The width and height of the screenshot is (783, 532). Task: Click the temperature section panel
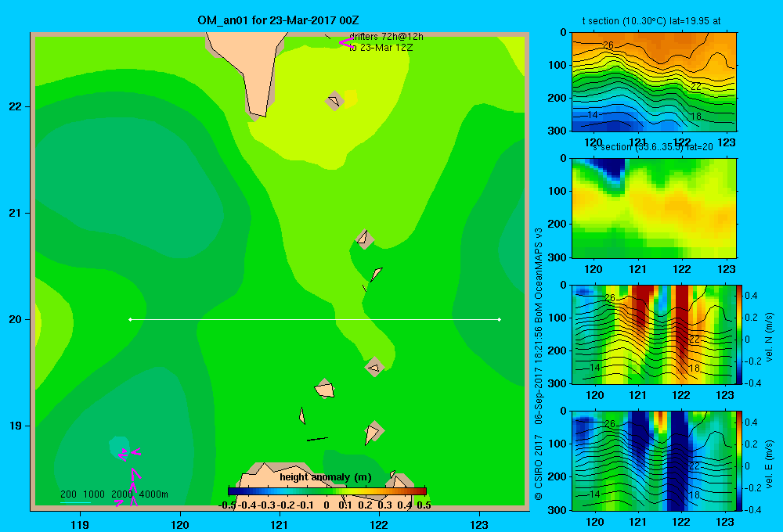654,81
